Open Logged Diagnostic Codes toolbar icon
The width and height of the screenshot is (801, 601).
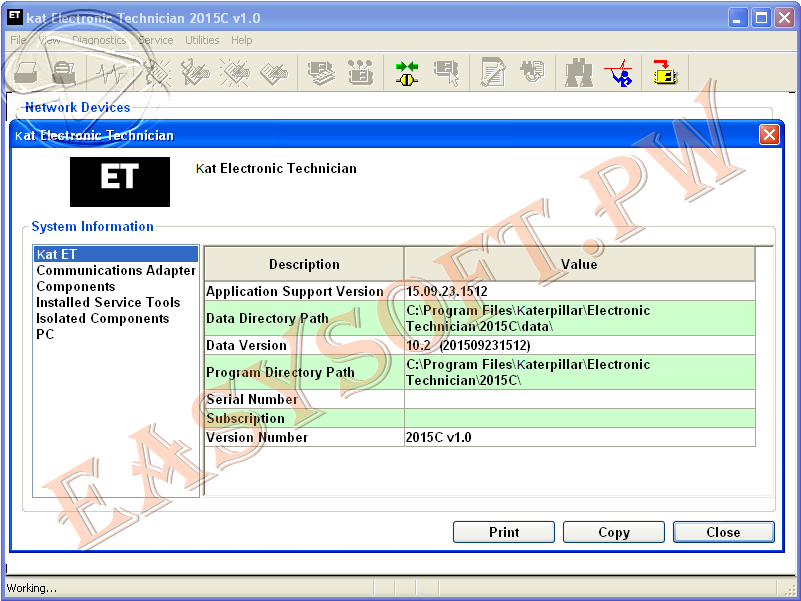click(x=196, y=73)
